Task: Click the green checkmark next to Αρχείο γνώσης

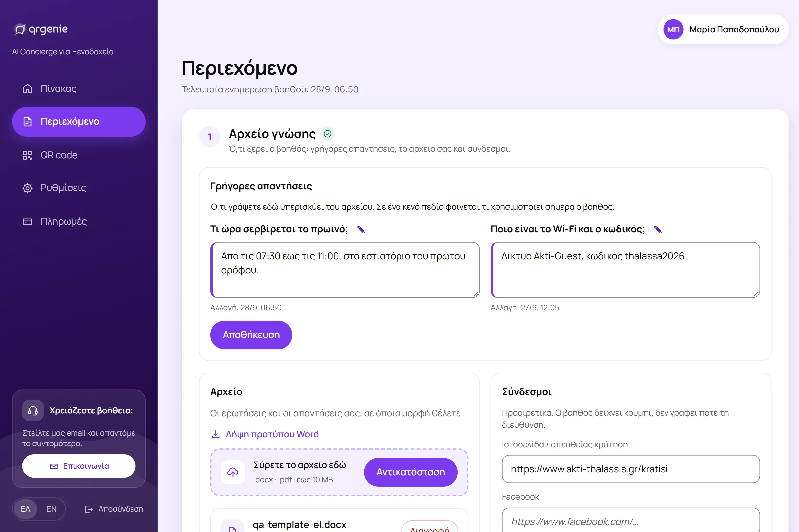Action: point(327,134)
